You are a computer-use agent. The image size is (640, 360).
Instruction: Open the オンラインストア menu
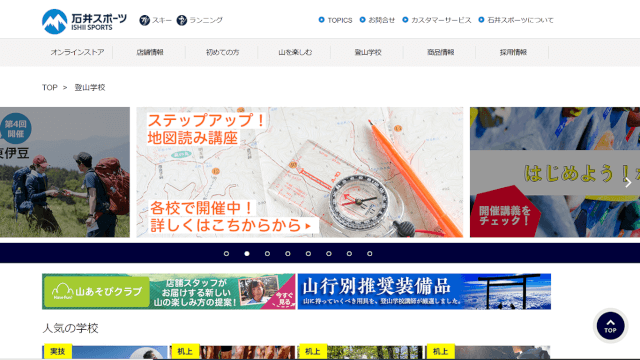pyautogui.click(x=77, y=52)
